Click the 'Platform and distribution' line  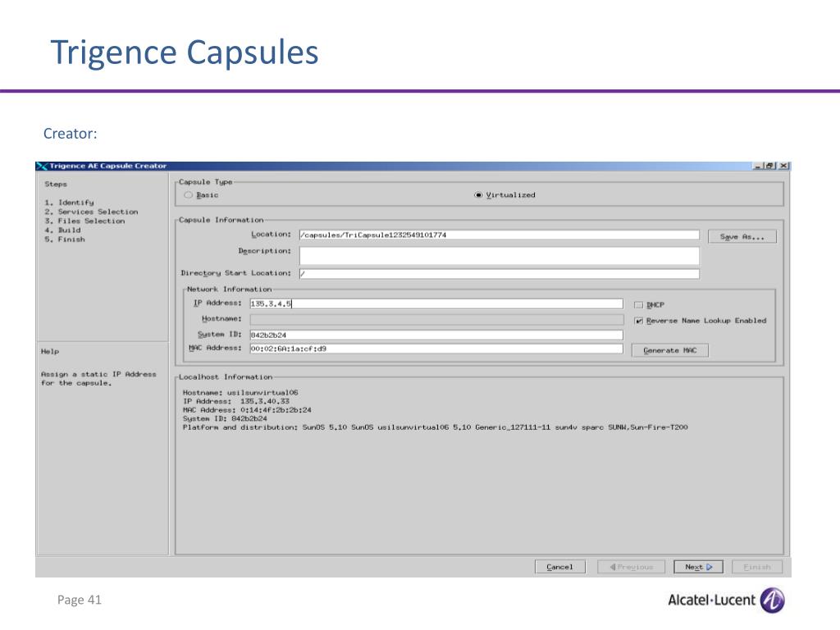click(x=435, y=427)
